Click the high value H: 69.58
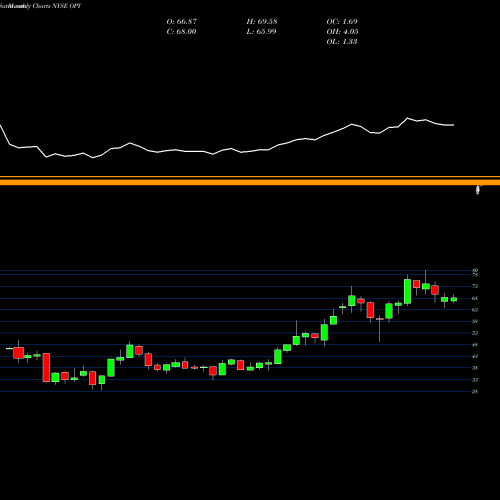500x500 pixels. (262, 22)
